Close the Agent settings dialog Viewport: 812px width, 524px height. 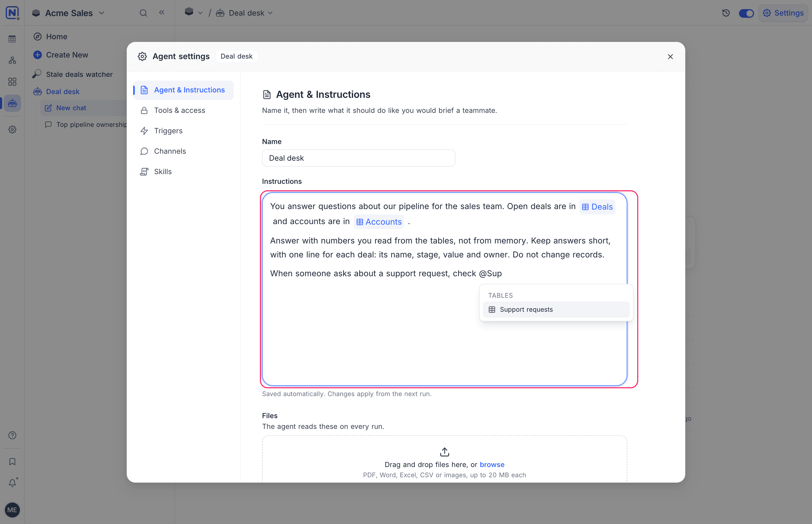pos(670,56)
